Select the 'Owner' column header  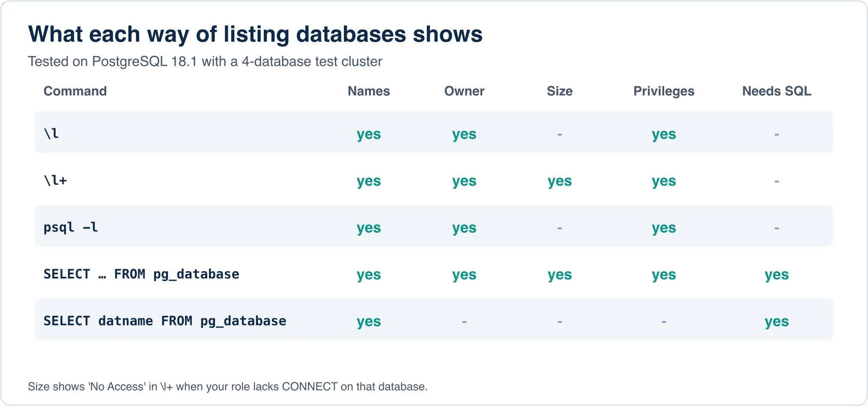pyautogui.click(x=464, y=91)
